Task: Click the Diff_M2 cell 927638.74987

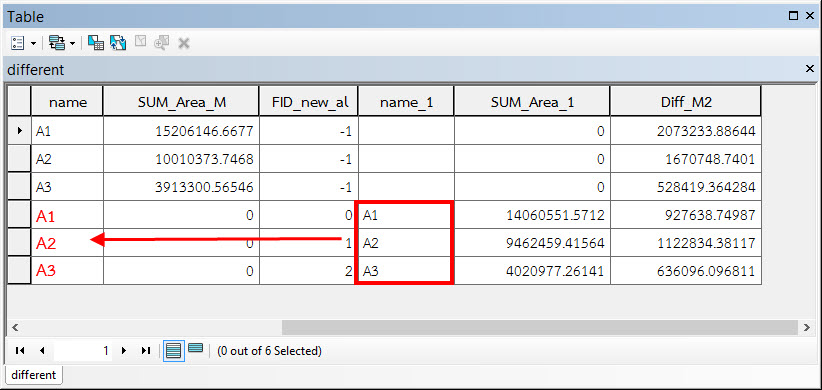Action: tap(686, 215)
